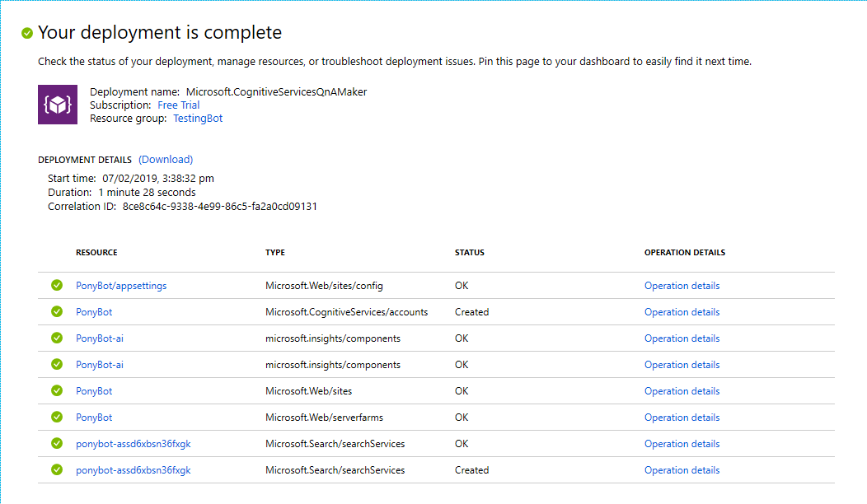Click Microsoft.Web/sites/config type cell
Image resolution: width=867 pixels, height=504 pixels.
click(324, 286)
